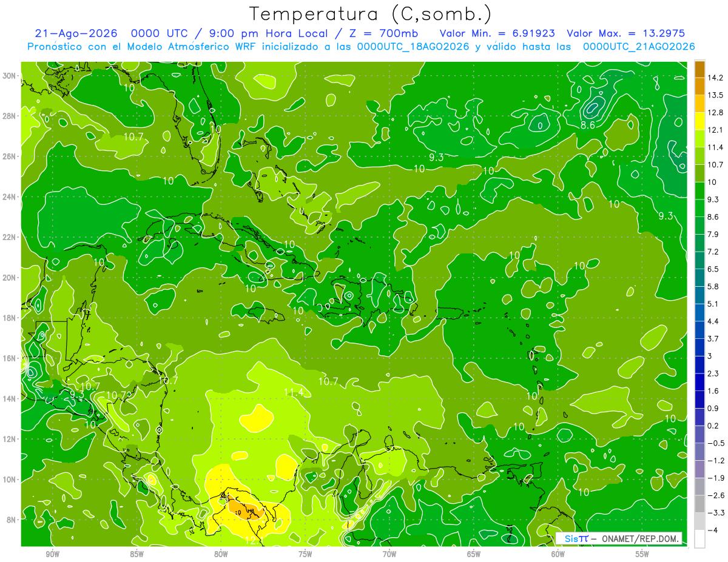Click the "14N" latitude axis label
The image size is (728, 562).
point(10,399)
